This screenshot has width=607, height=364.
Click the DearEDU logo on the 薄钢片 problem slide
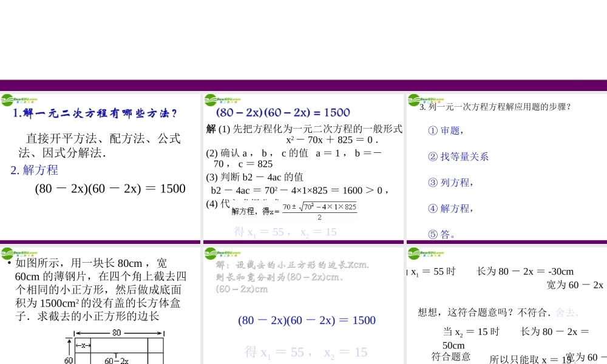[19, 254]
